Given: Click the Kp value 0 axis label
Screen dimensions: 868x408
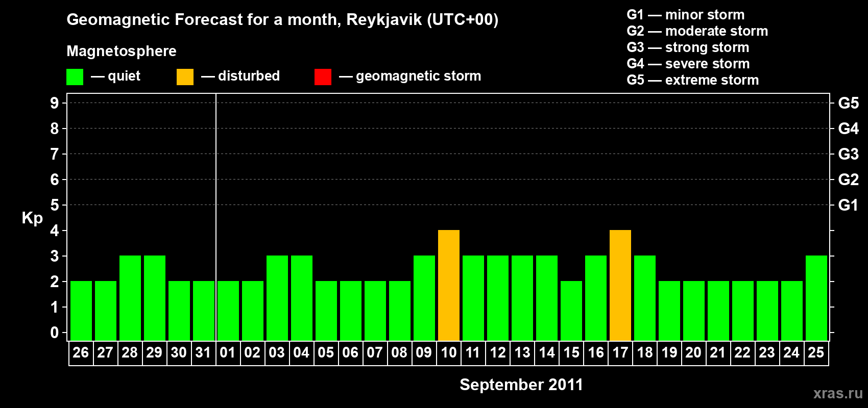Looking at the screenshot, I should [x=55, y=333].
